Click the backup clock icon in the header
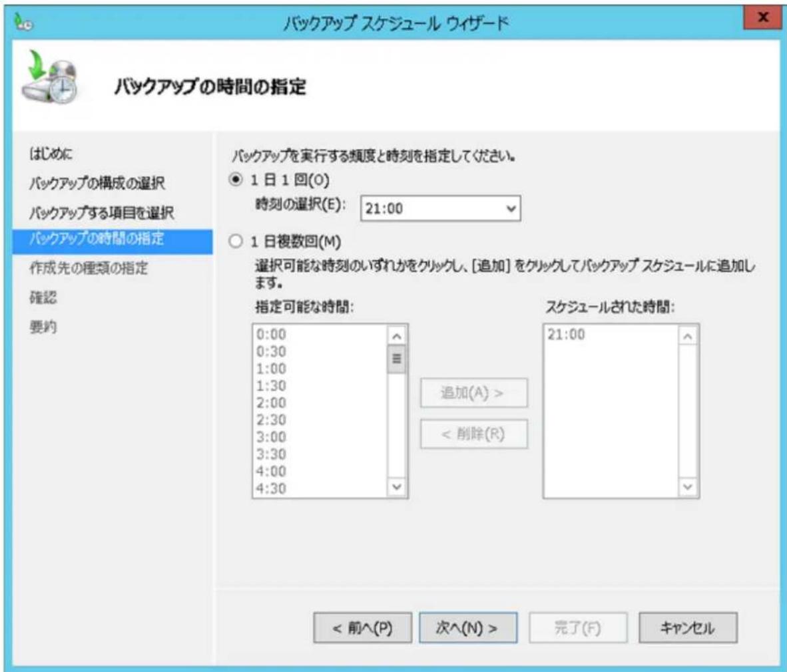Image resolution: width=787 pixels, height=672 pixels. pyautogui.click(x=50, y=77)
